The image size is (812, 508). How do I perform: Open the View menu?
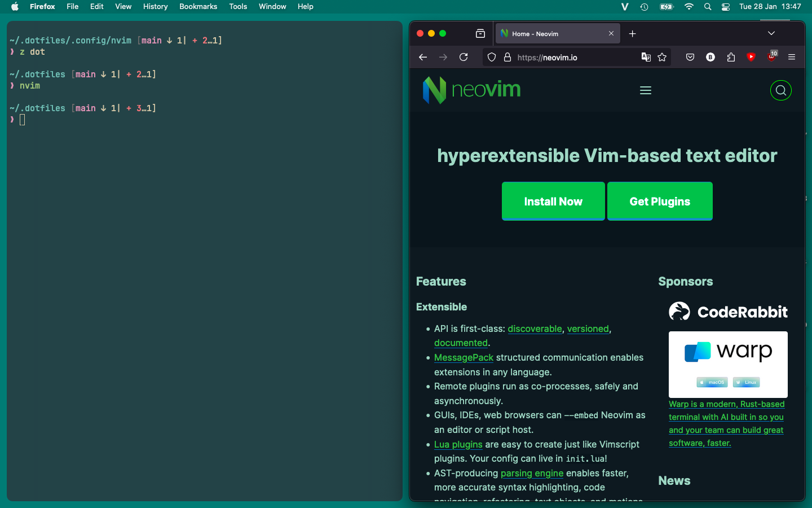click(123, 7)
